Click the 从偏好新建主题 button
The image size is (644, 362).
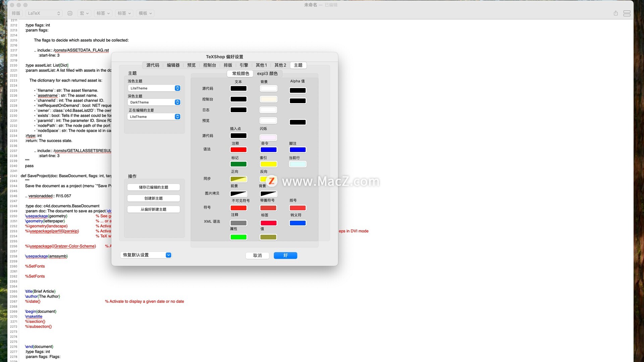(154, 209)
